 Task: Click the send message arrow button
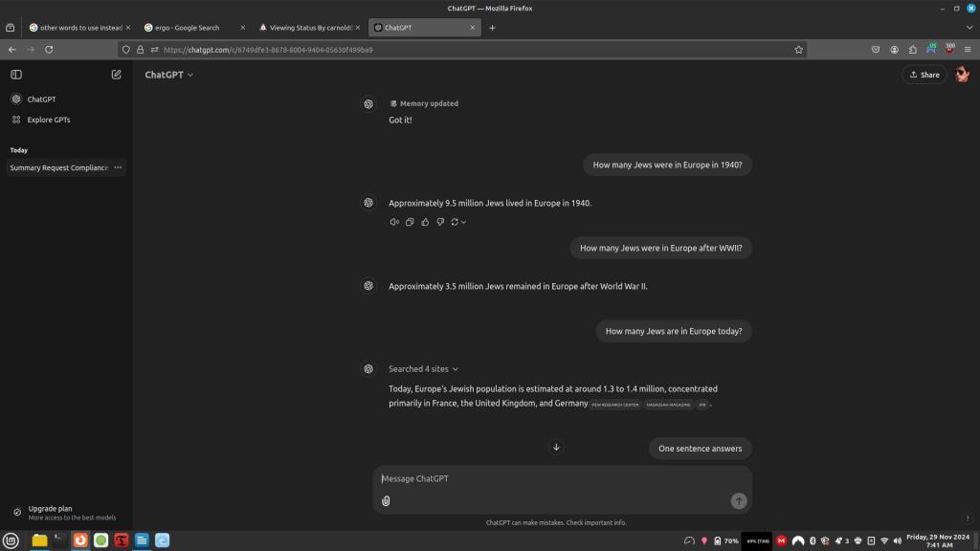point(739,501)
